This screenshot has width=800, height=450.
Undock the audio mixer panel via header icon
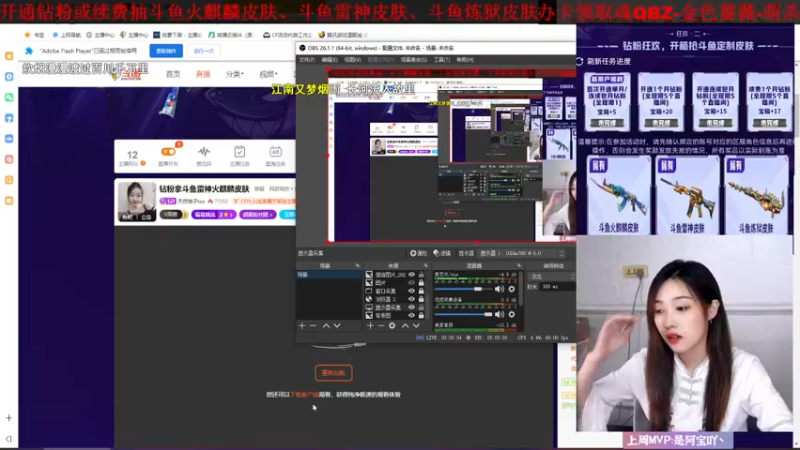coord(519,265)
